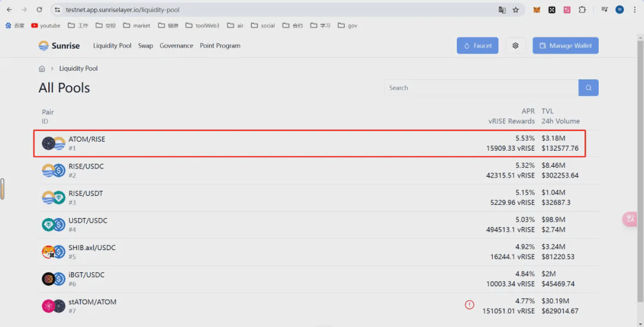Click the blue search magnifier button
Viewport: 644px width, 327px height.
point(589,88)
